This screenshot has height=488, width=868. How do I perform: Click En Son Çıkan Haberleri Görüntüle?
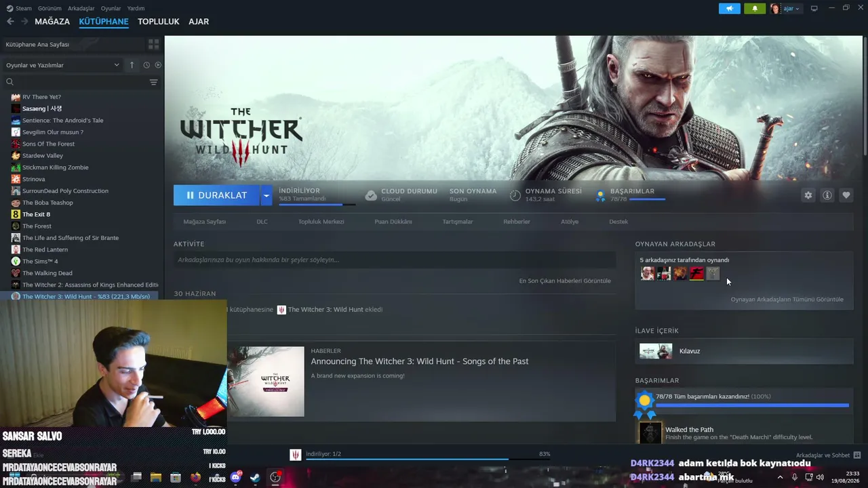565,281
